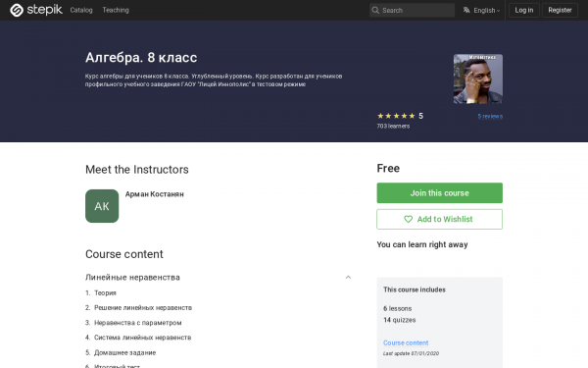Click the five-star rating
Image resolution: width=588 pixels, height=368 pixels.
click(x=396, y=116)
